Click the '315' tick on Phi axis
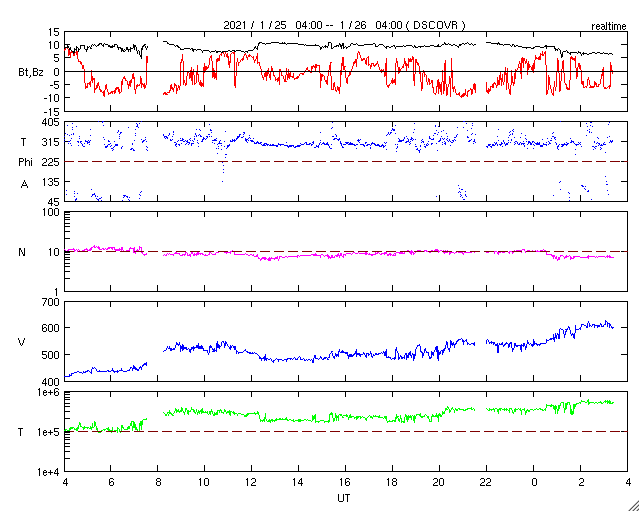This screenshot has width=640, height=512. click(x=51, y=142)
